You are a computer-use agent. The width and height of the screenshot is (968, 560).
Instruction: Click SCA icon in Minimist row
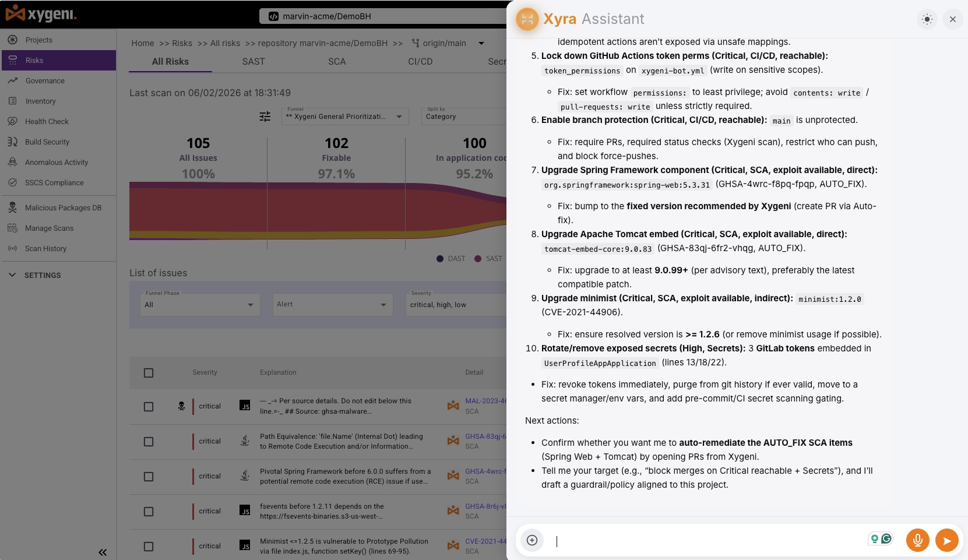453,545
